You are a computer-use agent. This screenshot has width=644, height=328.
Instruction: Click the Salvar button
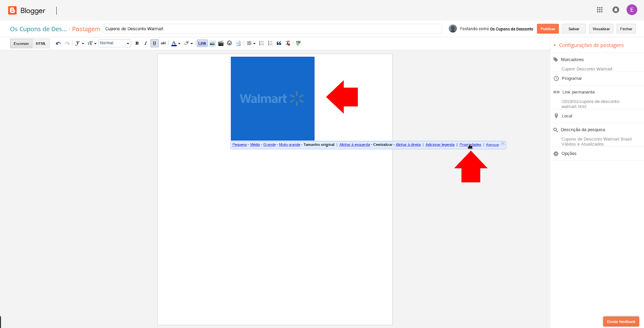[574, 29]
